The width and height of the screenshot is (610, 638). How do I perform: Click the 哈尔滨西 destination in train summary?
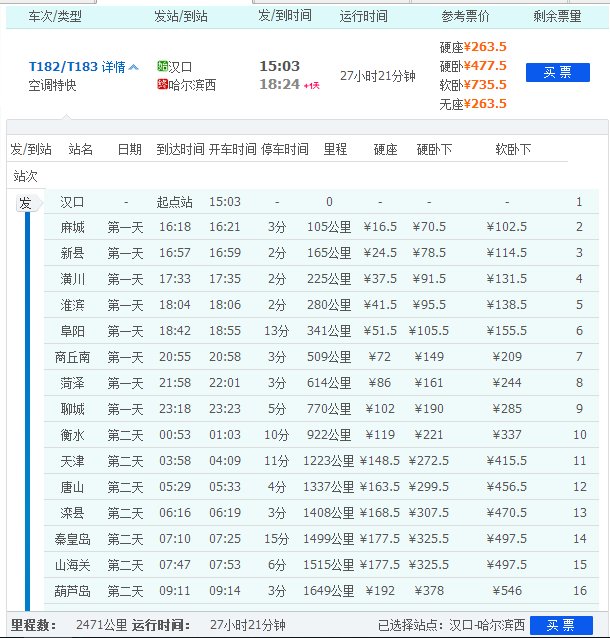pyautogui.click(x=192, y=85)
